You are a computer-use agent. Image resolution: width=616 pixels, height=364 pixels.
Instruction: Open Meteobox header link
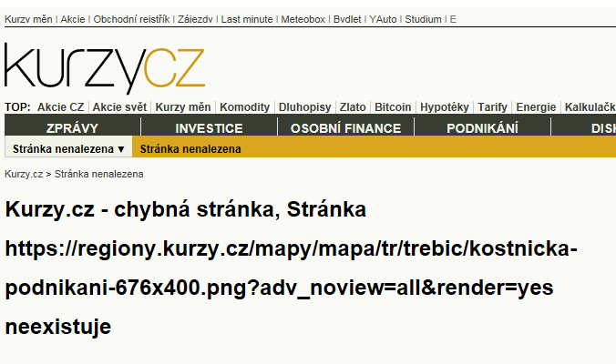click(x=303, y=19)
